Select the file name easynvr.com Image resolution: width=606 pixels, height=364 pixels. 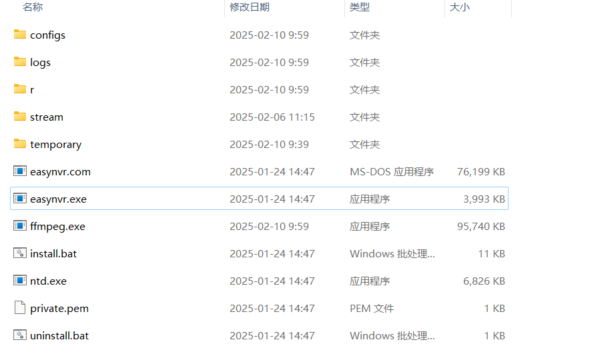tap(60, 172)
